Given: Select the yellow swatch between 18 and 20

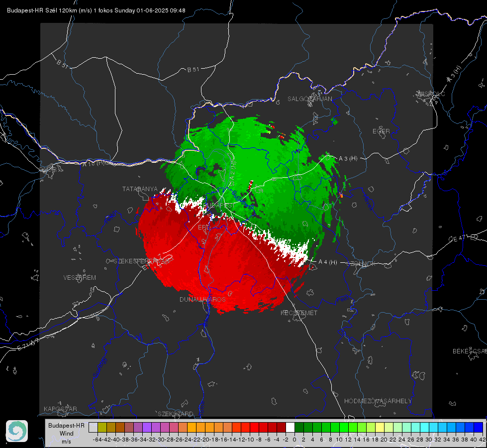Looking at the screenshot, I should [x=380, y=427].
